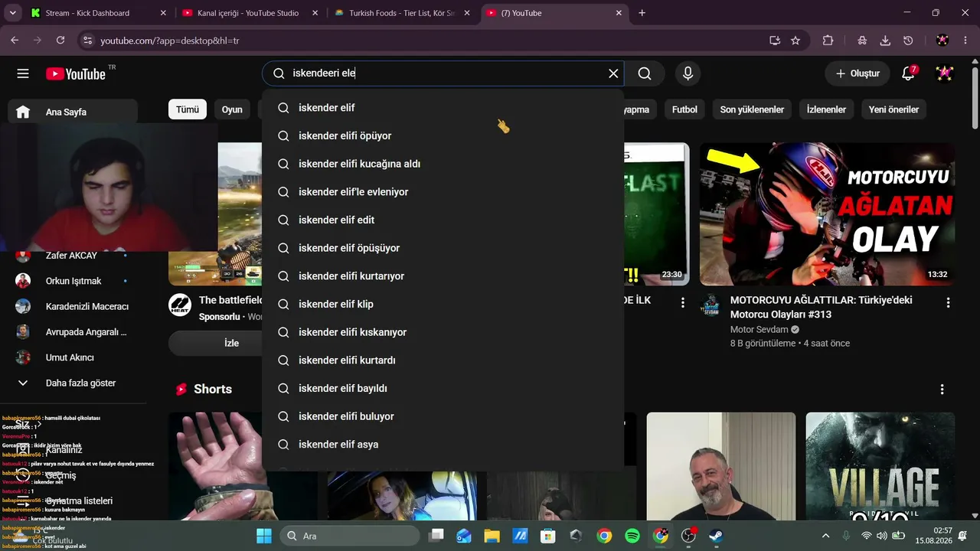The height and width of the screenshot is (551, 980).
Task: Choose the suggestion "iskender elifi kurtardı"
Action: (443, 360)
